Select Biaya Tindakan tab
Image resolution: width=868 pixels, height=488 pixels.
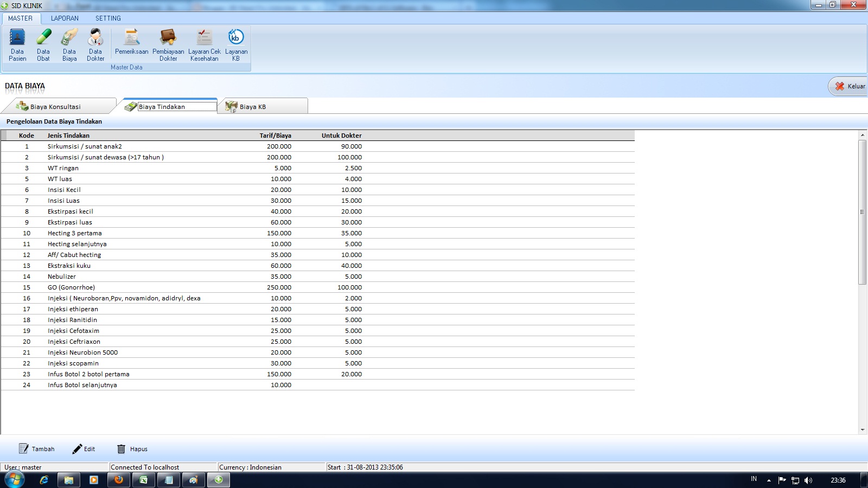click(169, 106)
